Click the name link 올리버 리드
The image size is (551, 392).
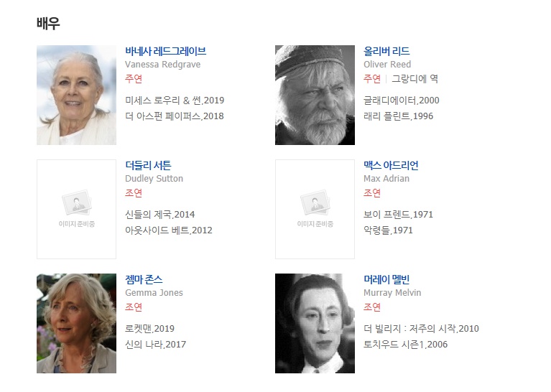pos(386,51)
